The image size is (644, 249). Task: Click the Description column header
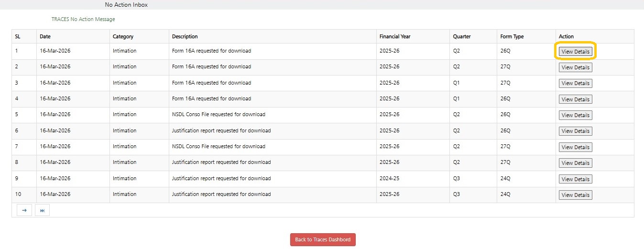coord(185,36)
